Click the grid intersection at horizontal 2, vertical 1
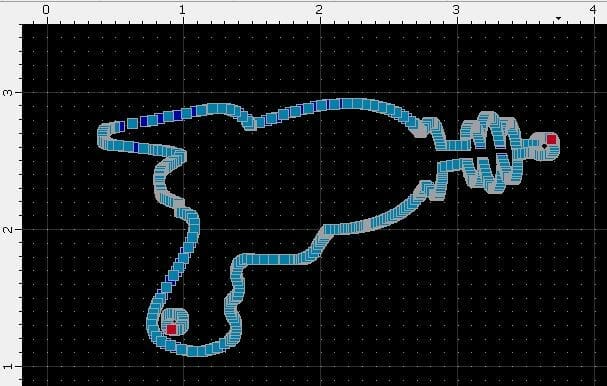607x386 pixels. 321,366
